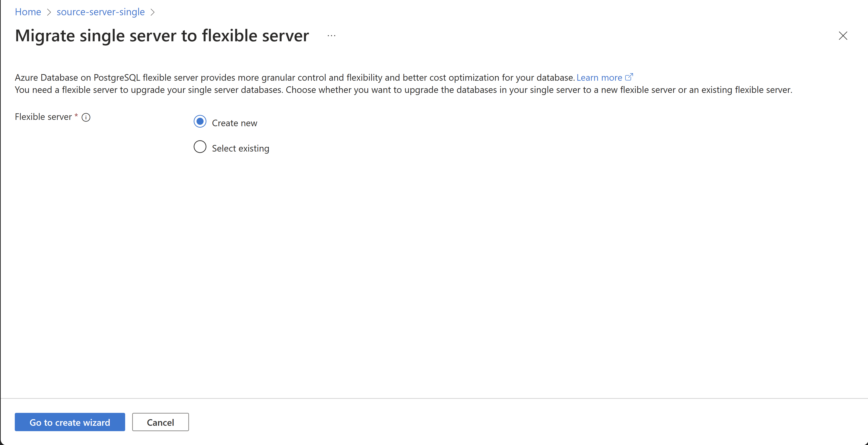
Task: Choose the Select existing radio button
Action: [200, 147]
